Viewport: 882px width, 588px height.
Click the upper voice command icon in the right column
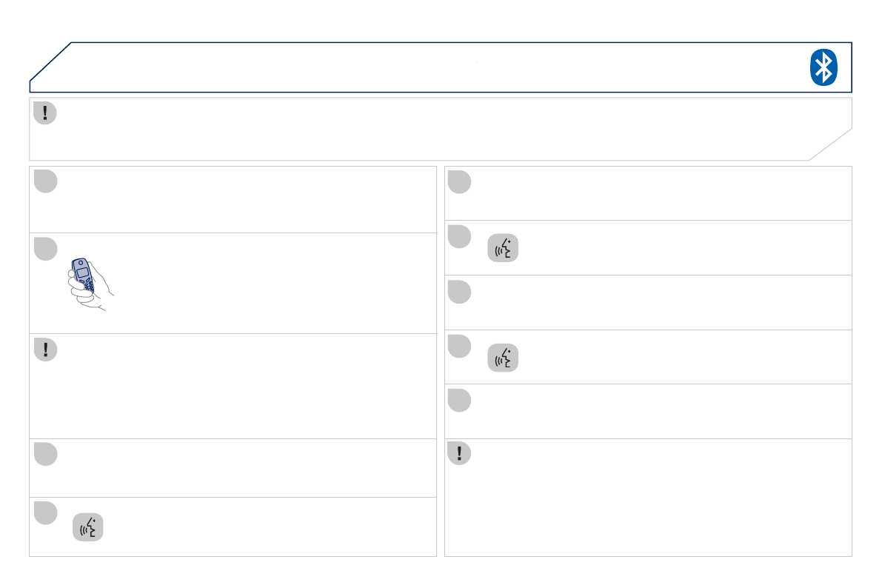pos(503,249)
